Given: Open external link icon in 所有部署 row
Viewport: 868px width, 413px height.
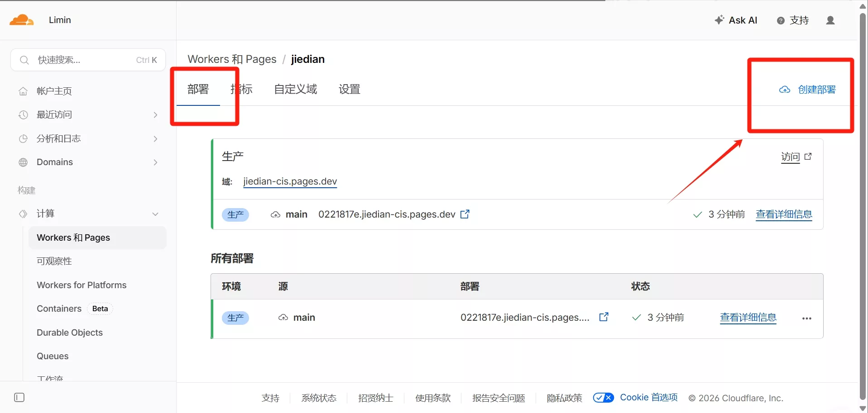Looking at the screenshot, I should tap(604, 317).
